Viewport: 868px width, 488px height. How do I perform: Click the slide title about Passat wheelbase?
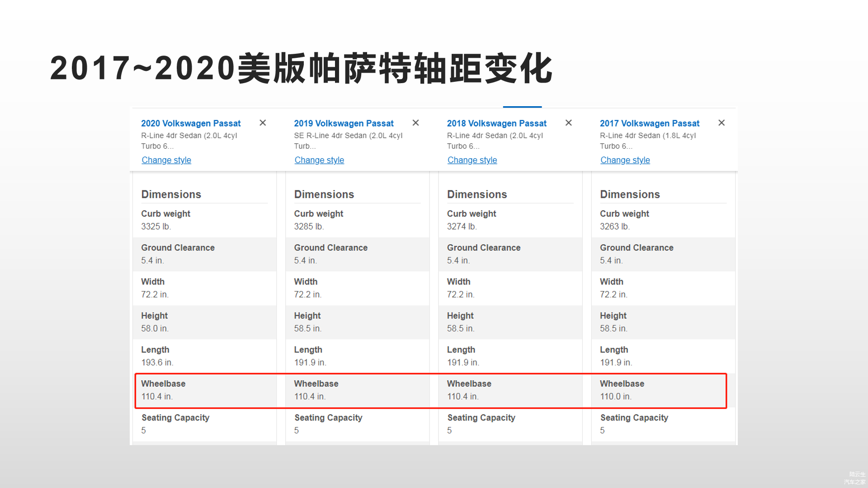[301, 68]
